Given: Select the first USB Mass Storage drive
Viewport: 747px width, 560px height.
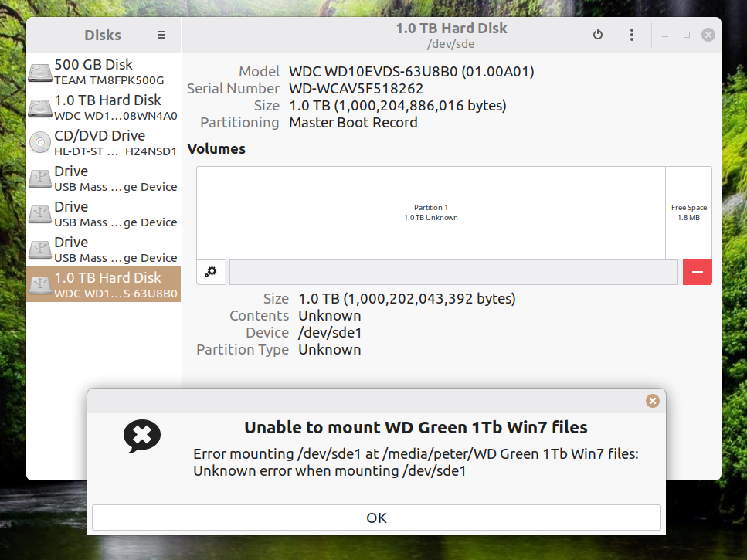Looking at the screenshot, I should point(104,178).
